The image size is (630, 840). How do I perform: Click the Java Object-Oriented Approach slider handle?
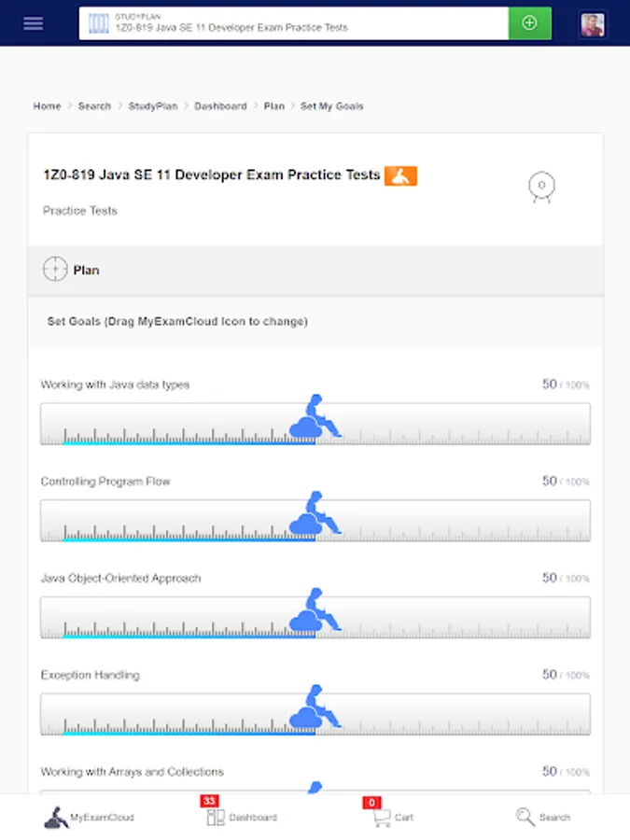[314, 612]
